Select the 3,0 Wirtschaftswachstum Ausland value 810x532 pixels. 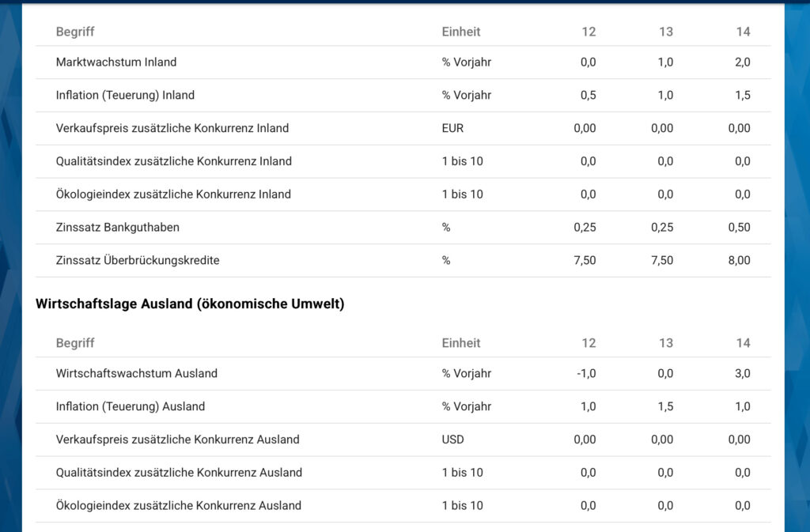(x=742, y=374)
